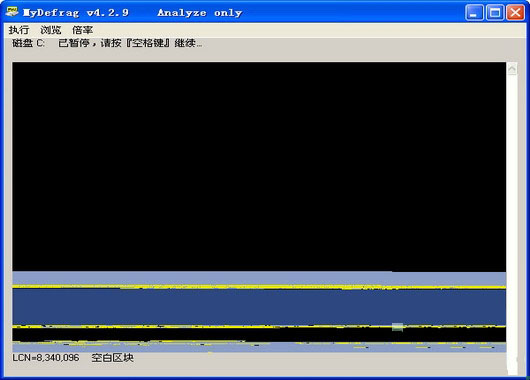Click the pale green highlighted block on the lower yellow line
530x380 pixels.
(398, 327)
